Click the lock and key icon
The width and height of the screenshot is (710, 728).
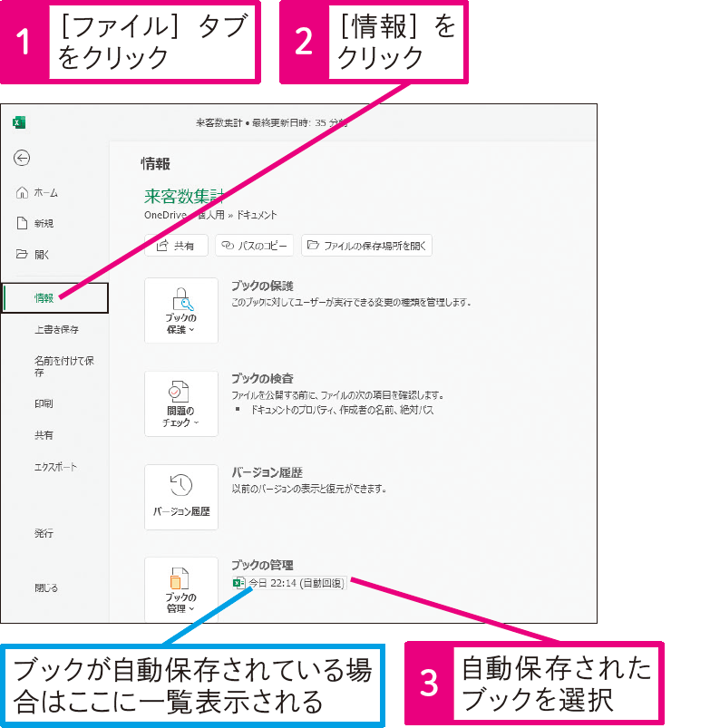182,298
